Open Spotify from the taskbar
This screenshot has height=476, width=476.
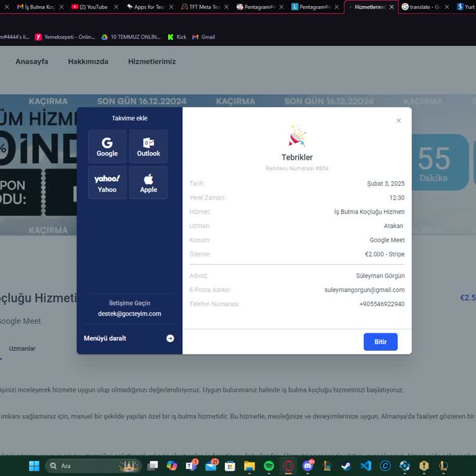268,465
